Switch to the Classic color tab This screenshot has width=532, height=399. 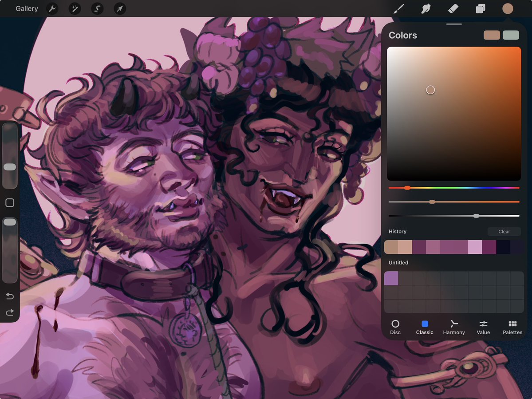(x=425, y=328)
